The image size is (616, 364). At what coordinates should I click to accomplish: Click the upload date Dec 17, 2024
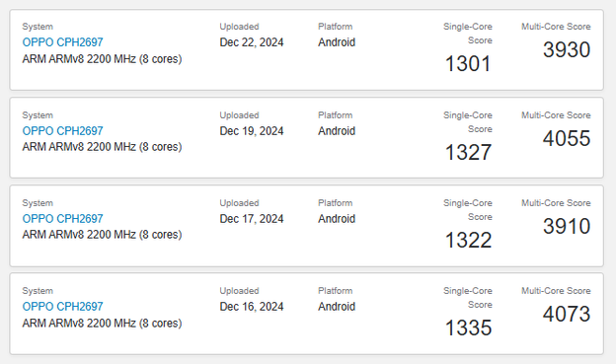click(252, 219)
